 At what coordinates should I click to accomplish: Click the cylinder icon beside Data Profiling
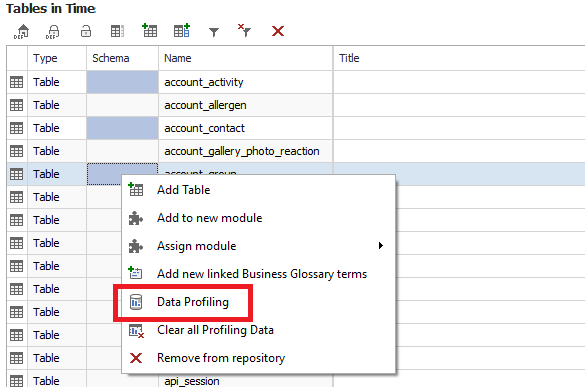pyautogui.click(x=136, y=302)
